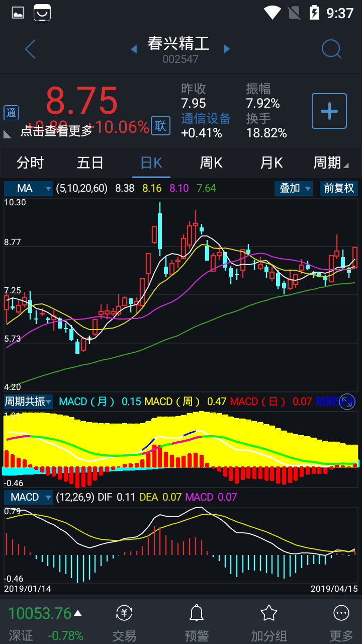This screenshot has width=362, height=644.
Task: Expand the 周期共振 indicator dropdown
Action: 29,401
